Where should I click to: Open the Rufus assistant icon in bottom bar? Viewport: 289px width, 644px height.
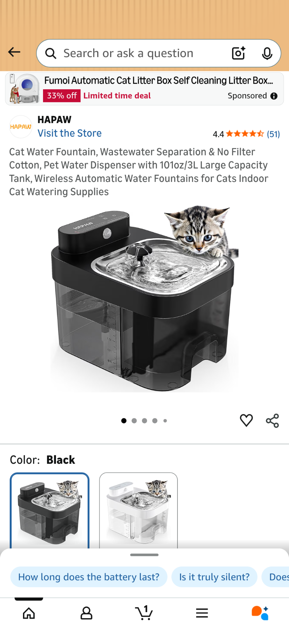[260, 613]
